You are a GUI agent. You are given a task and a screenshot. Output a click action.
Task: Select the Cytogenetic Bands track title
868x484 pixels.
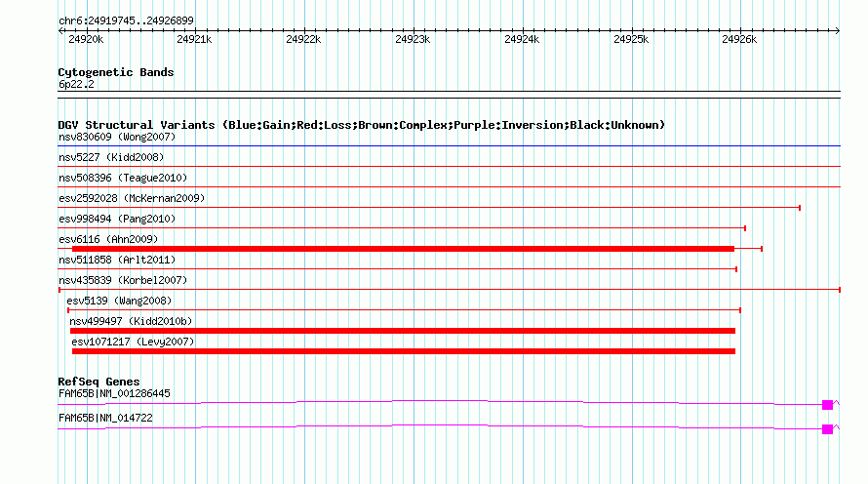click(x=116, y=72)
